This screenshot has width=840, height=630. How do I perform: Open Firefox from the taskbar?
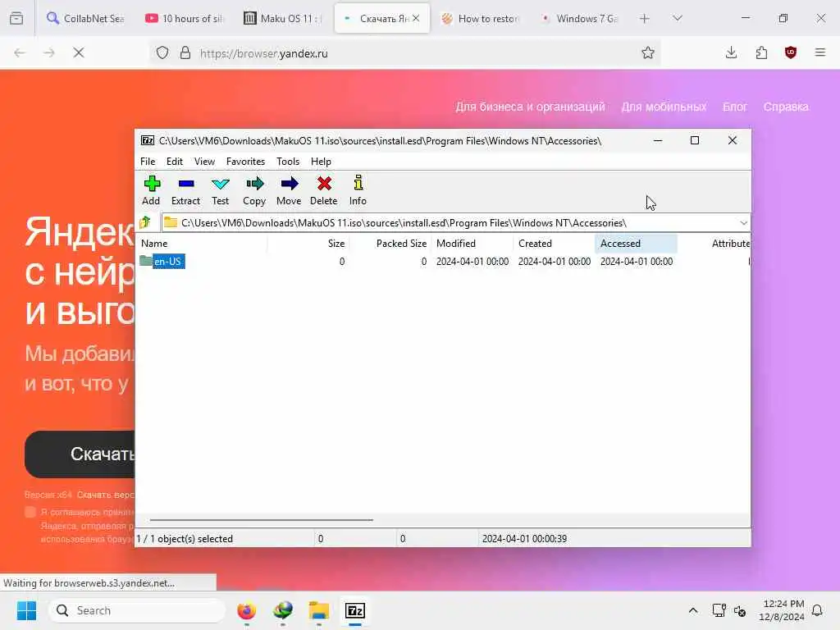(x=246, y=610)
